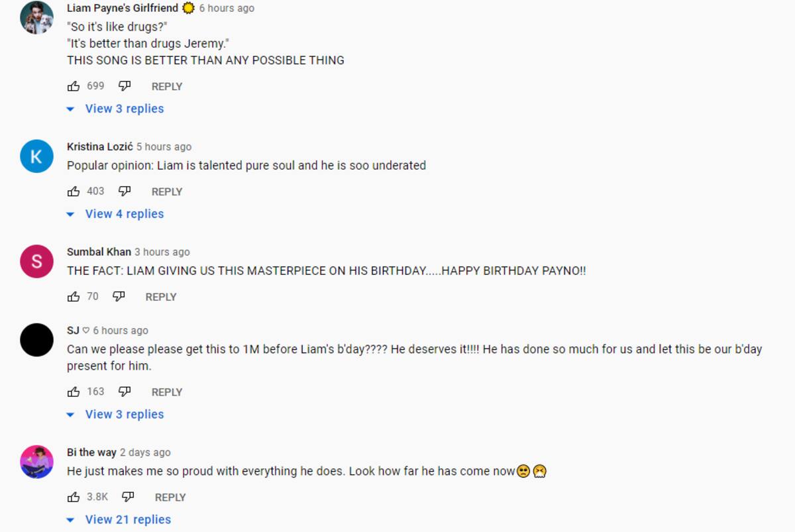Reply to Kristina Lozić's comment
This screenshot has height=532, width=795.
point(167,191)
